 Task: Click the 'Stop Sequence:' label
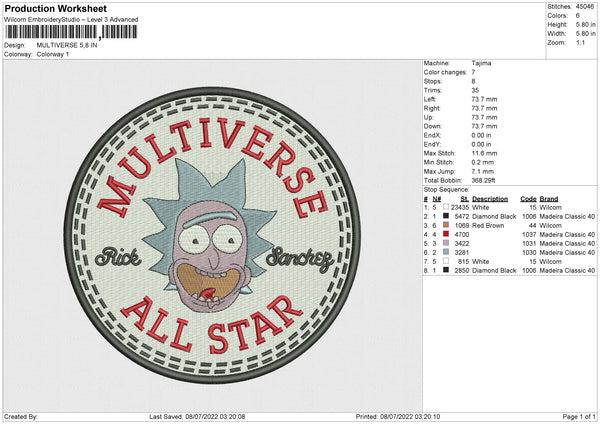(x=446, y=190)
